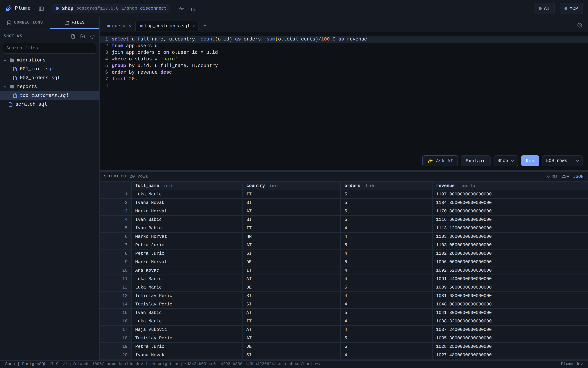
Task: Export results as JSON
Action: (578, 176)
